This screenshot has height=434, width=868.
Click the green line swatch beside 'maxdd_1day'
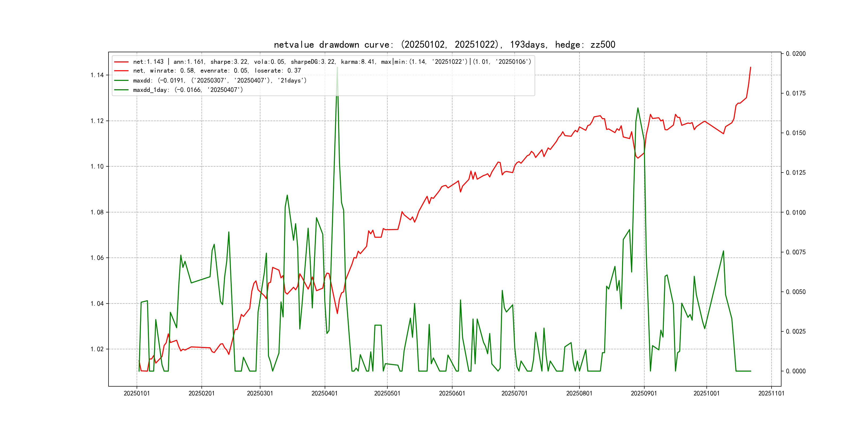121,90
